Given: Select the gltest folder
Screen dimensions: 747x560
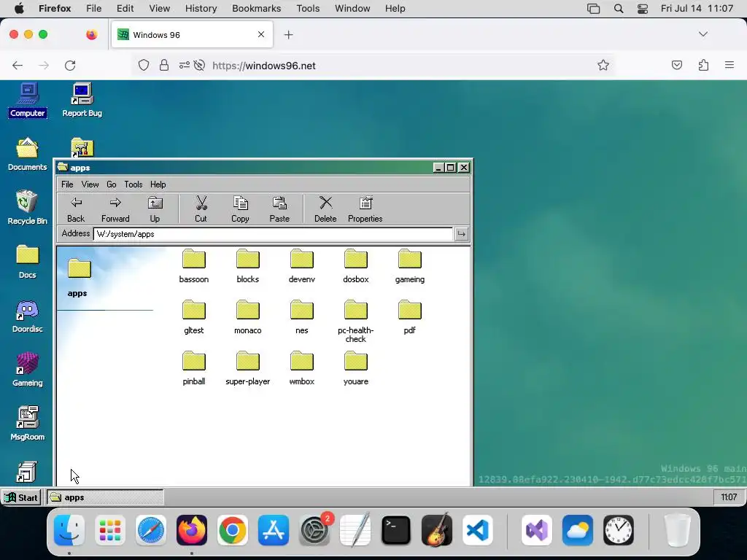Looking at the screenshot, I should tap(194, 317).
